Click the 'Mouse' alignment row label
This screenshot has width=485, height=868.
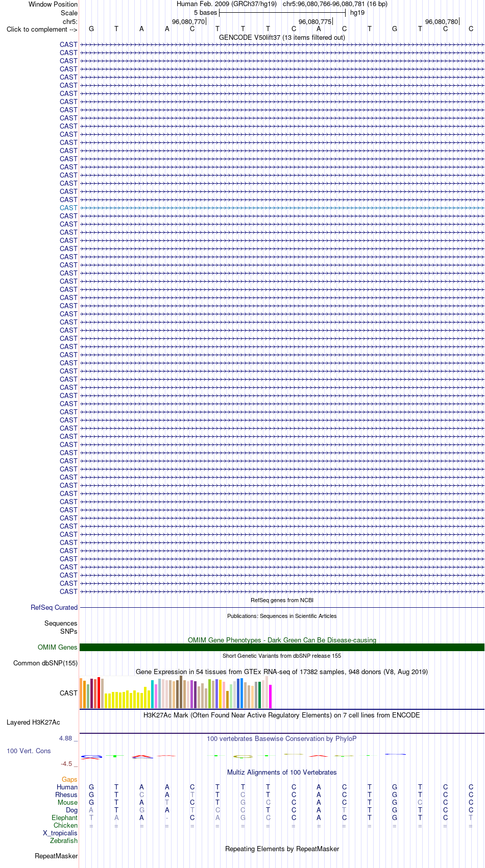tap(67, 802)
